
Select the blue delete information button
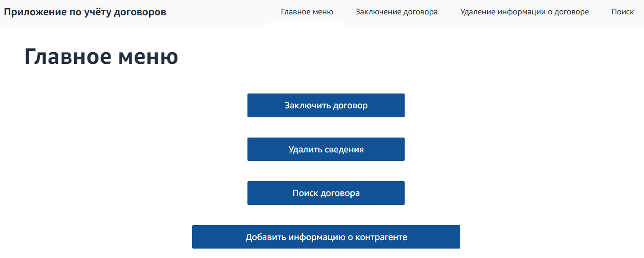click(326, 149)
